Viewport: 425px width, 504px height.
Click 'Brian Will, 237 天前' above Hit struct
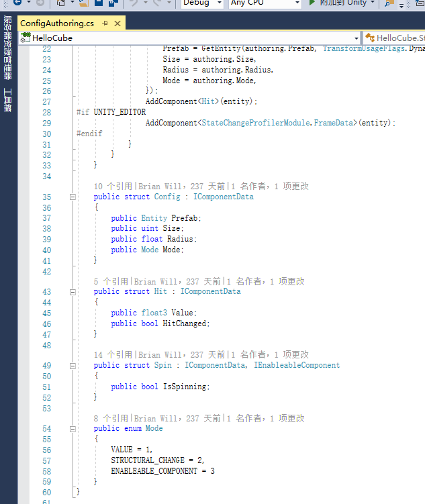[177, 282]
